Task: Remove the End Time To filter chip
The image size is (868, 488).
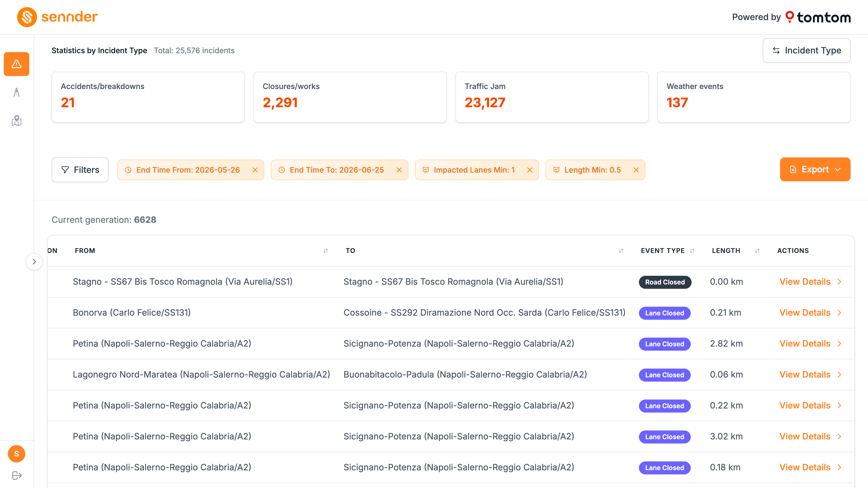Action: (399, 170)
